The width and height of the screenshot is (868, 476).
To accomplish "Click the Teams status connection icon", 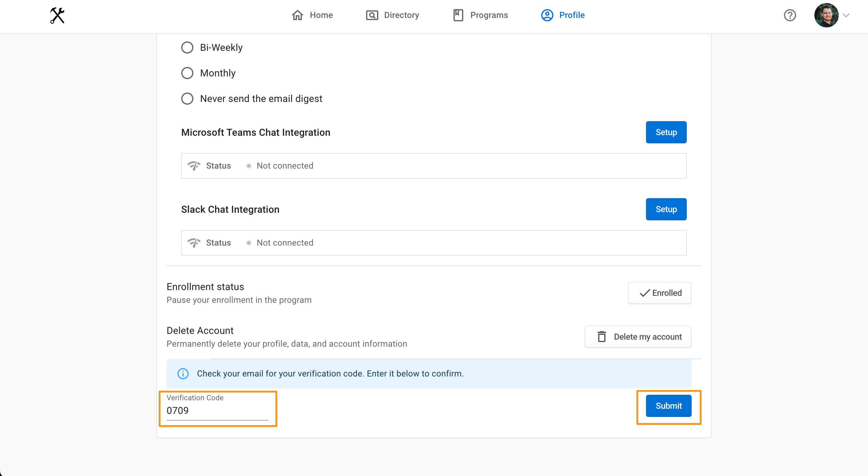I will tap(194, 166).
